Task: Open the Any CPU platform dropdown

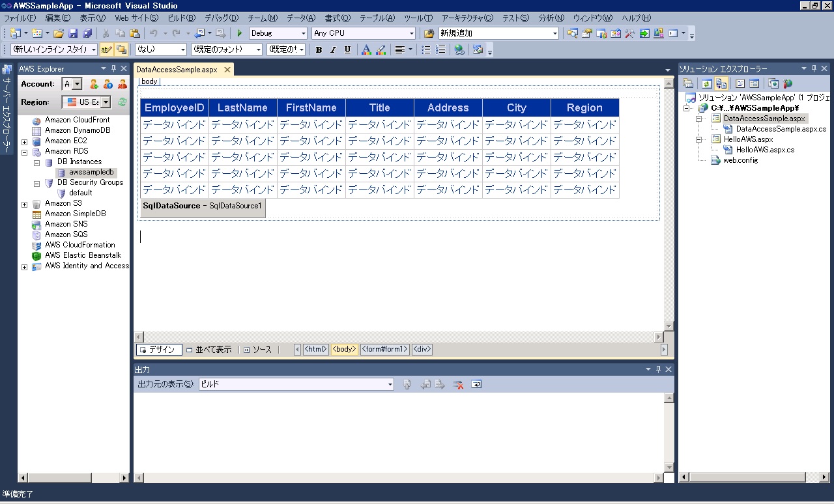Action: coord(363,33)
